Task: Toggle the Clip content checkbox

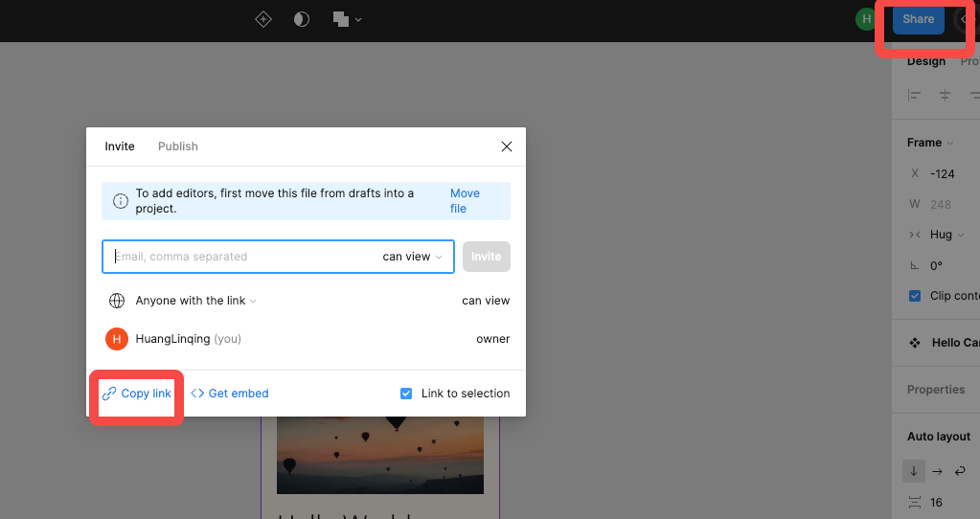Action: [914, 296]
